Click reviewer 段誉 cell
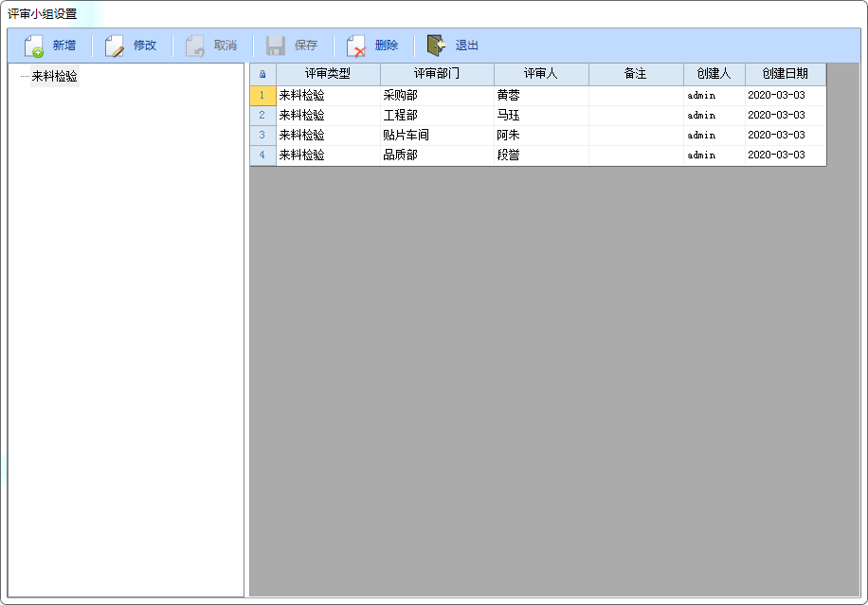 (x=541, y=156)
